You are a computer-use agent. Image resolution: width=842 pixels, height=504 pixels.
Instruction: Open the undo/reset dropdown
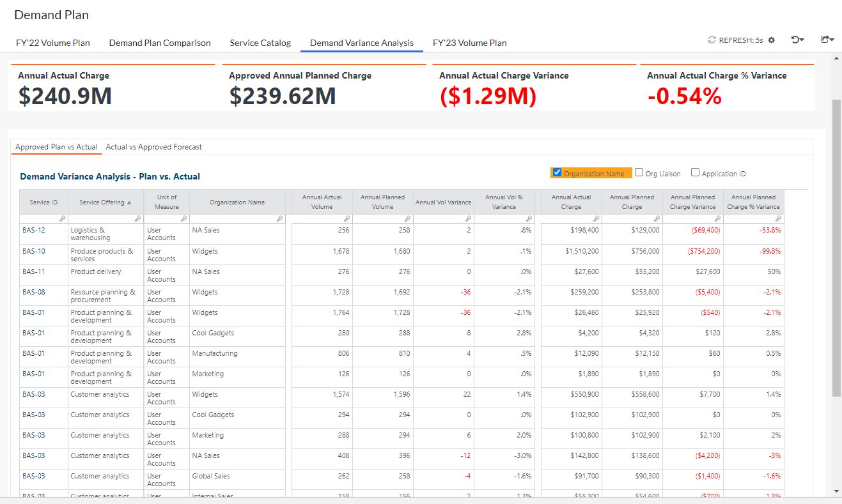pyautogui.click(x=797, y=40)
